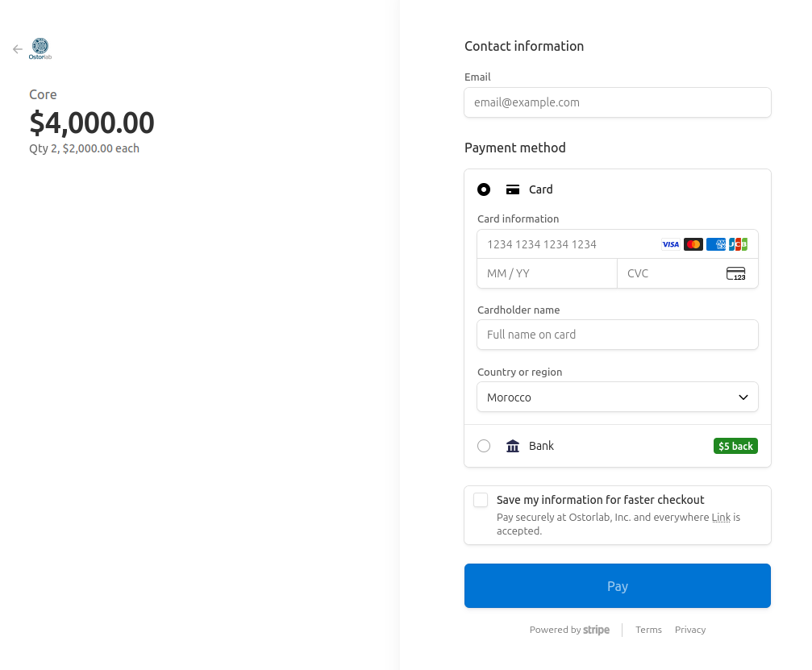Click the Contact information heading

(524, 46)
